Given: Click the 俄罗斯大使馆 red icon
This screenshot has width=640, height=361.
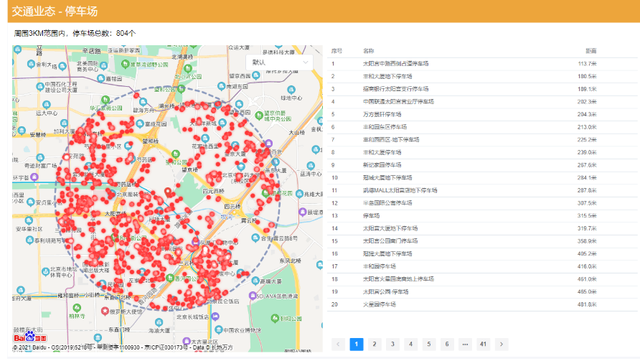Looking at the screenshot, I should (x=105, y=311).
